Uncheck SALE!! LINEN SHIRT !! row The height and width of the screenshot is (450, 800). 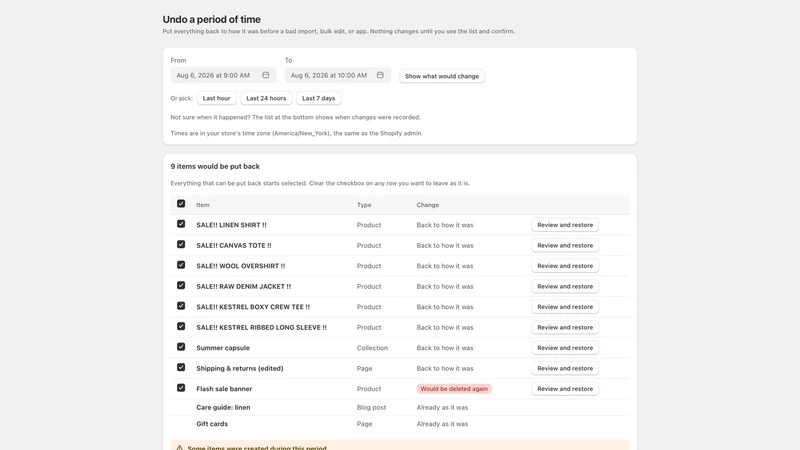[x=181, y=224]
